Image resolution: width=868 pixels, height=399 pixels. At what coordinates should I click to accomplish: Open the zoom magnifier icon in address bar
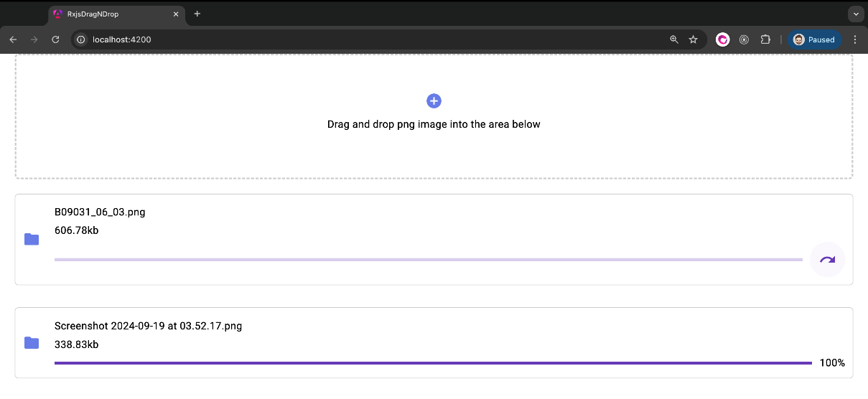[x=674, y=39]
